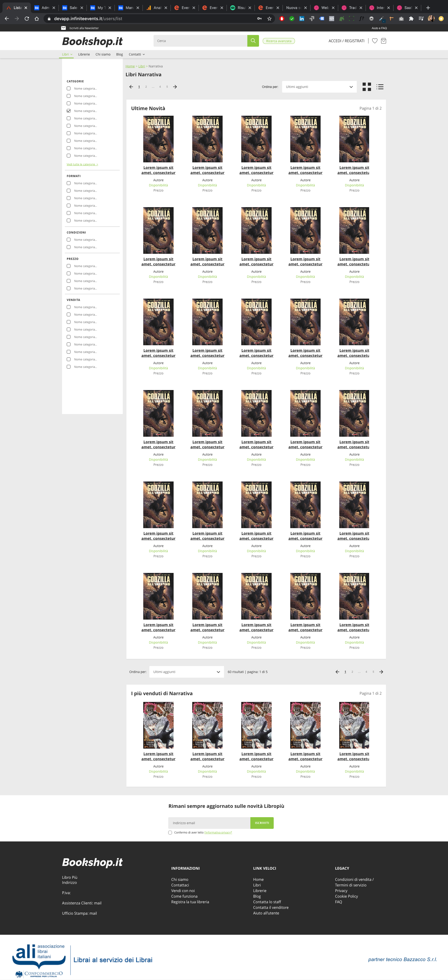The image size is (448, 980).
Task: Switch to the My Behance browser tab
Action: click(x=101, y=8)
